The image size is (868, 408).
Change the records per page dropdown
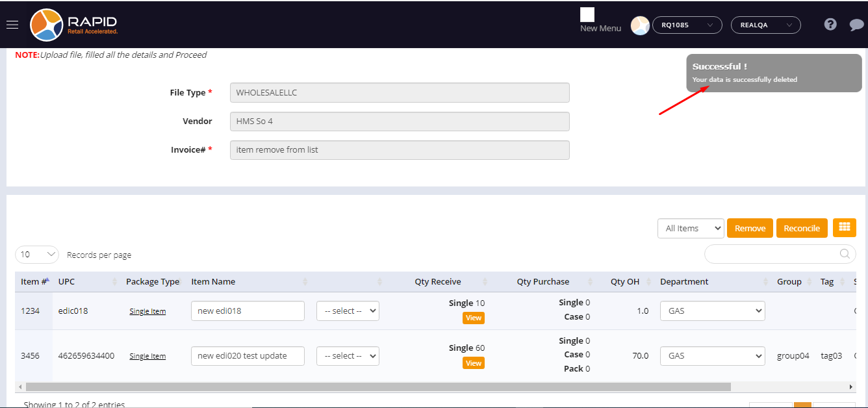click(x=36, y=255)
